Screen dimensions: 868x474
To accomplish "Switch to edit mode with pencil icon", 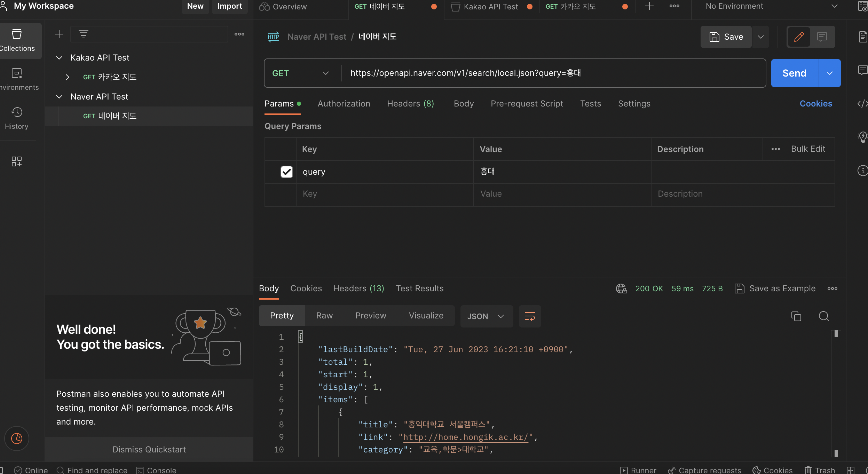I will tap(799, 37).
